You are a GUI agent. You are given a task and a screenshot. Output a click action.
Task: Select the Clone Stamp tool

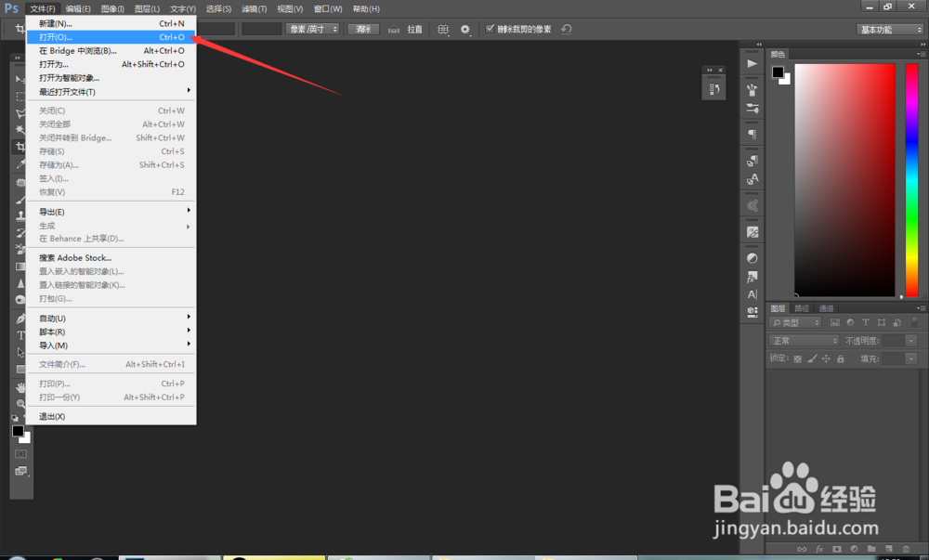coord(20,216)
